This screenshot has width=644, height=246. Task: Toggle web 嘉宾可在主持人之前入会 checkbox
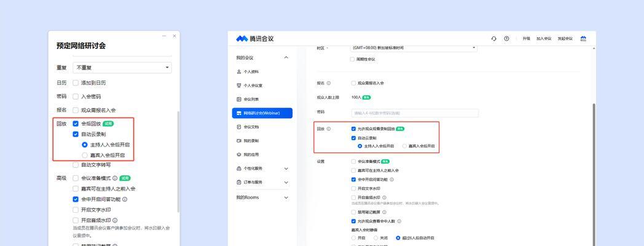pyautogui.click(x=353, y=170)
